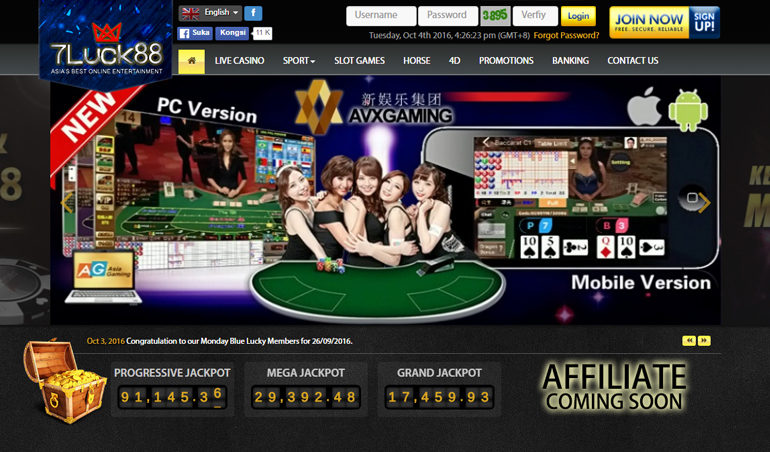770x452 pixels.
Task: Click the MEGA JACKPOT counter
Action: (305, 397)
